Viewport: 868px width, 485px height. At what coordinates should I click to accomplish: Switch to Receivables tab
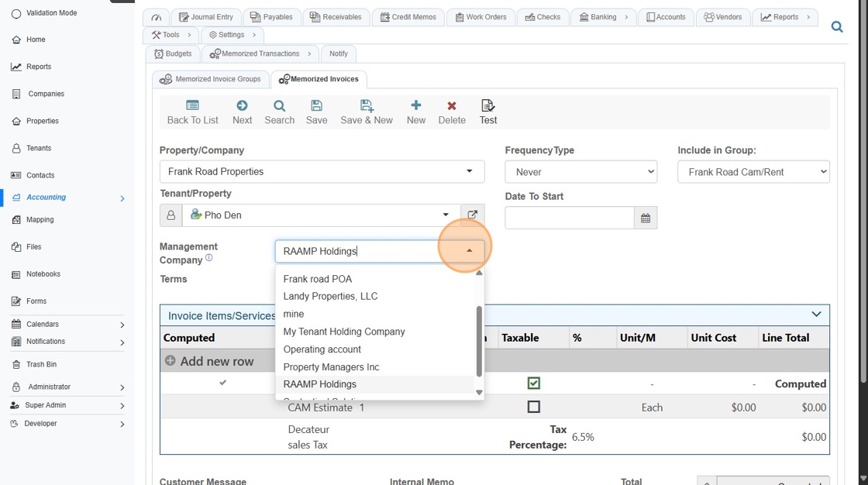pyautogui.click(x=336, y=17)
